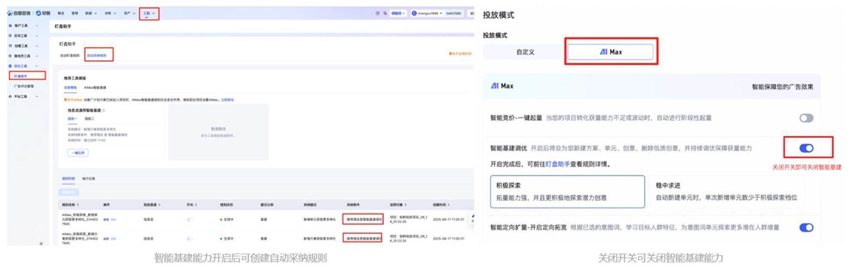868x271 pixels.
Task: Click the Baidu Marketing logo icon
Action: [10, 13]
